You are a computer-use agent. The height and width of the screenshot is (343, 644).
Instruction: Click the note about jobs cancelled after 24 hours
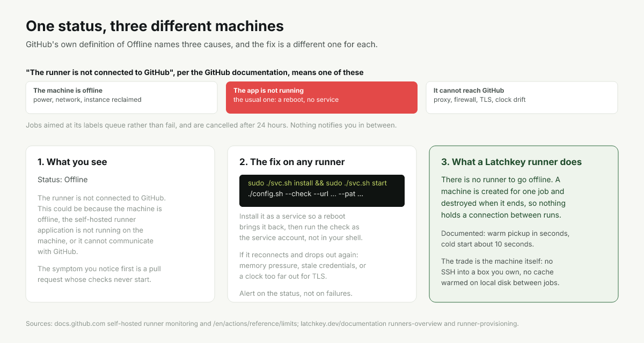tap(211, 125)
